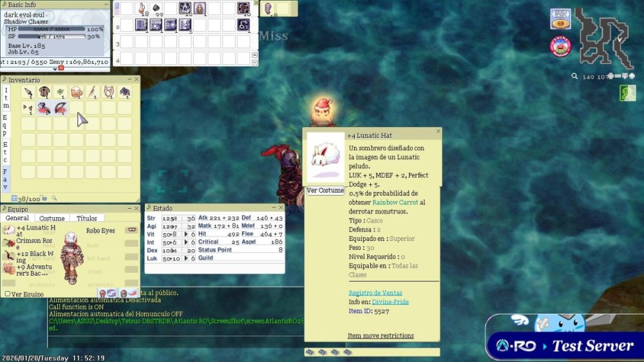The width and height of the screenshot is (644, 362).
Task: Switch to the Itm inventory tab
Action: click(x=6, y=98)
